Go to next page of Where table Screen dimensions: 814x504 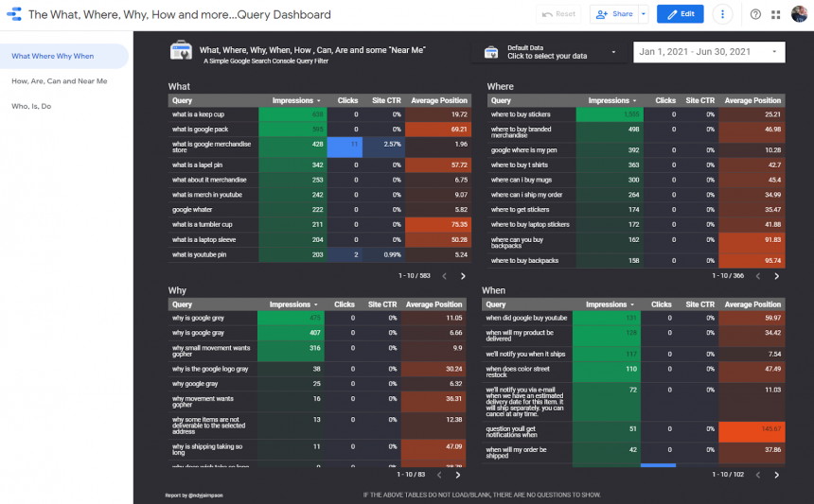tap(777, 276)
